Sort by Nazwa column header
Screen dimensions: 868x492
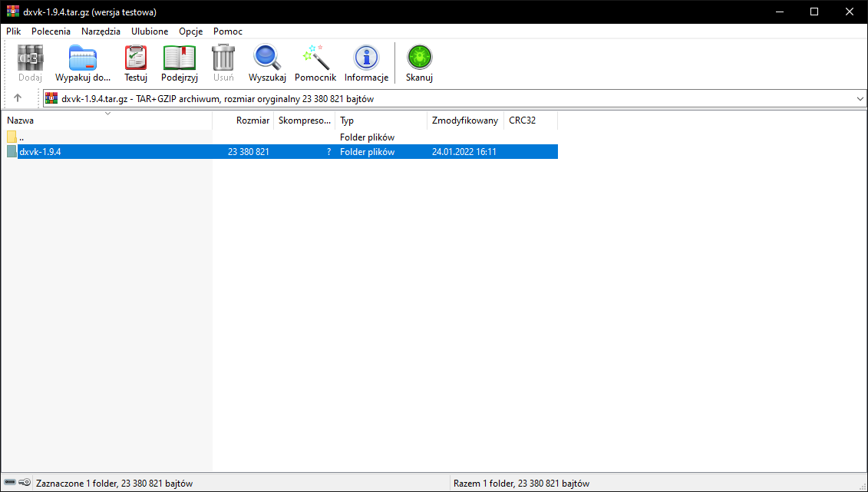(107, 121)
